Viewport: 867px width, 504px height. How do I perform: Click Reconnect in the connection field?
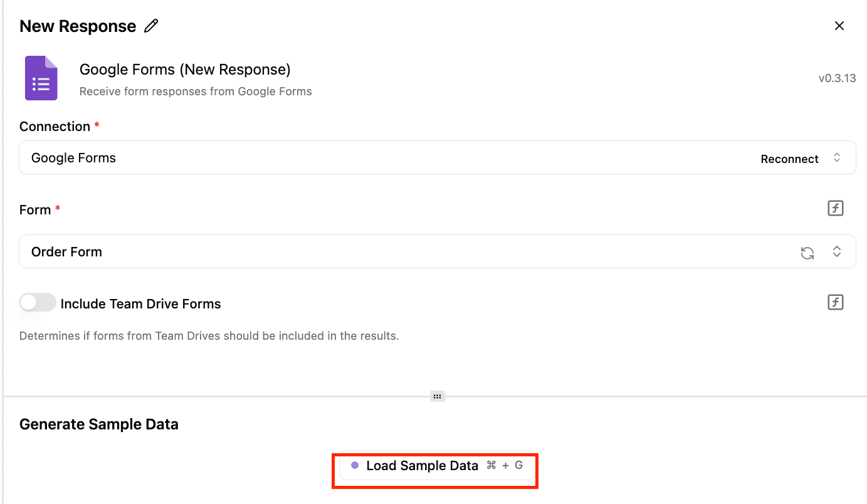(789, 159)
